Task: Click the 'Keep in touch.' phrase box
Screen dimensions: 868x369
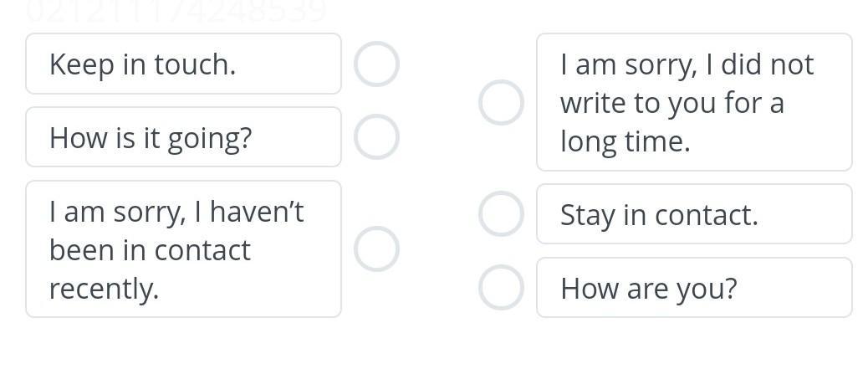Action: coord(183,64)
